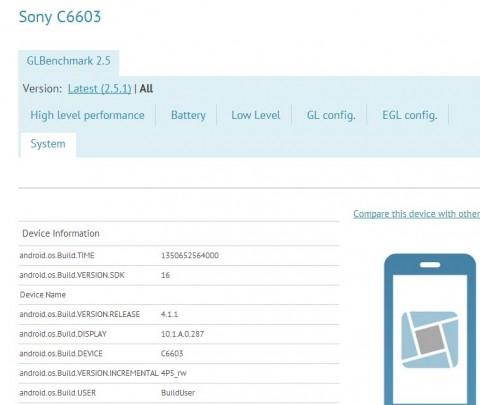Image resolution: width=480 pixels, height=405 pixels.
Task: Select the value 1350652564000
Action: pyautogui.click(x=190, y=256)
